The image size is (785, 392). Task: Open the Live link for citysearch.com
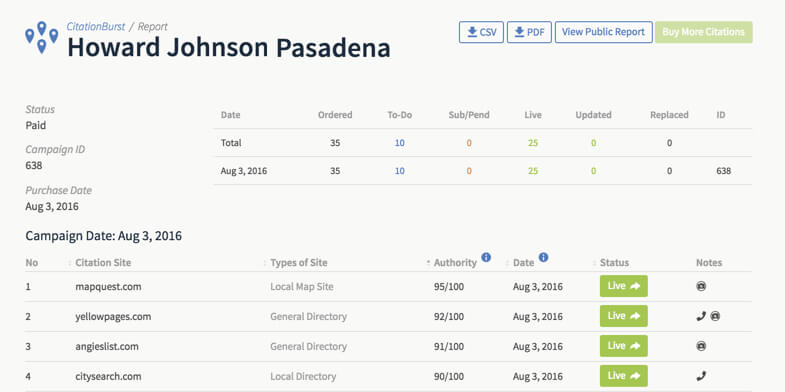tap(624, 375)
